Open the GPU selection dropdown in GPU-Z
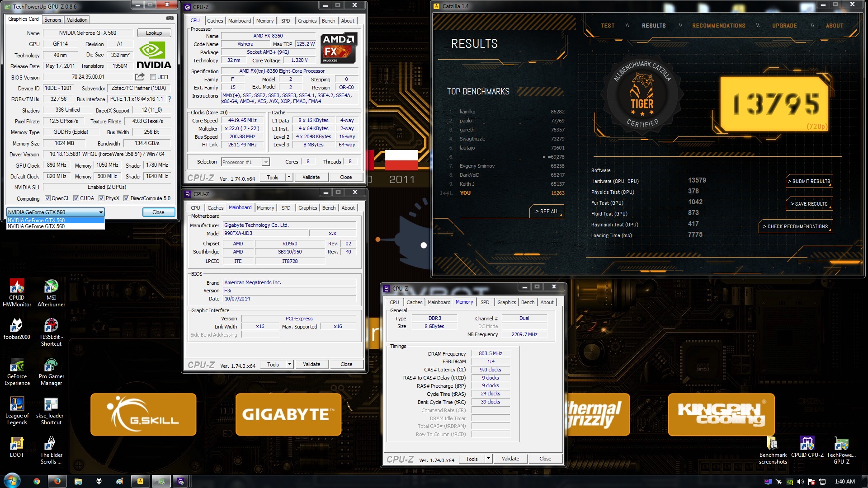 coord(56,212)
